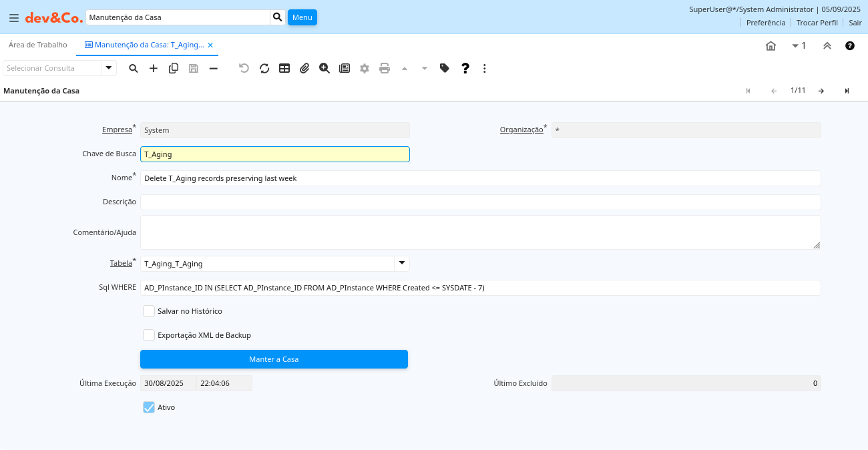Open attachments with the paperclip icon
Image resolution: width=868 pixels, height=450 pixels.
304,68
